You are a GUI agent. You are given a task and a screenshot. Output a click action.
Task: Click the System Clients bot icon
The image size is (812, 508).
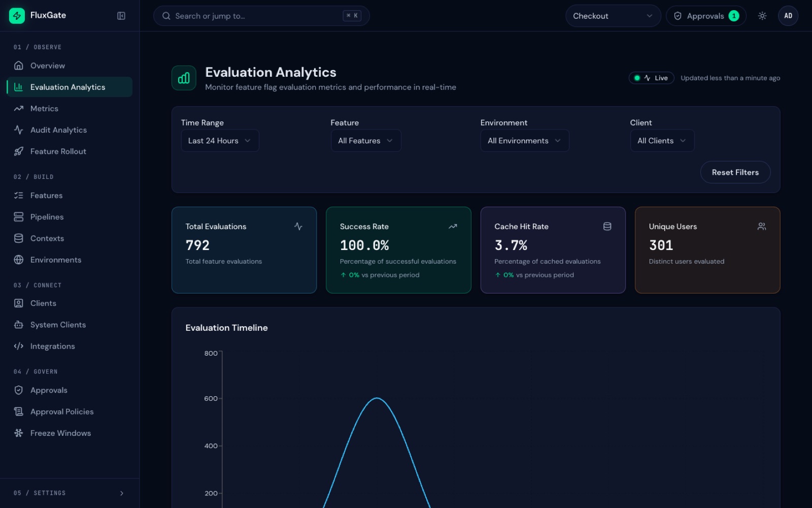tap(19, 325)
